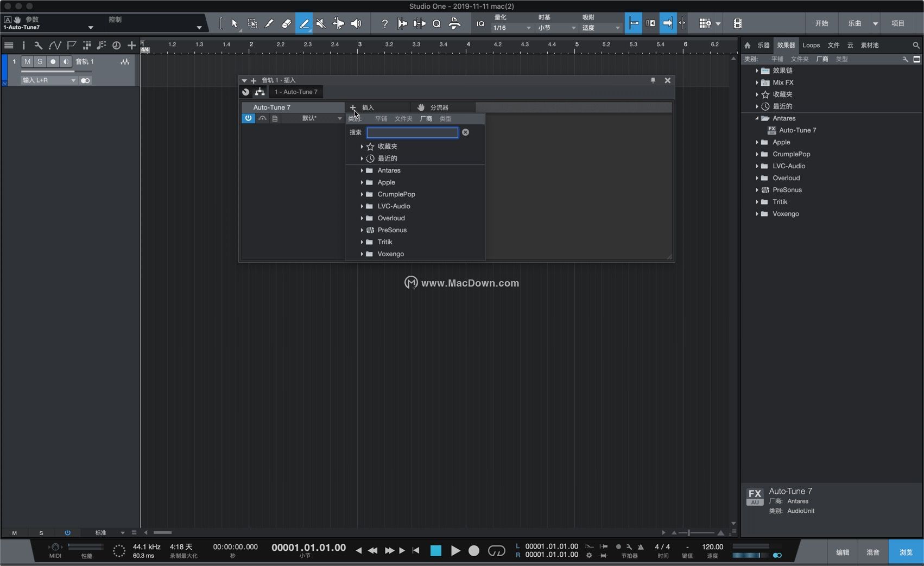Screen dimensions: 924x566
Task: Solo track 1 with S button
Action: [x=40, y=62]
